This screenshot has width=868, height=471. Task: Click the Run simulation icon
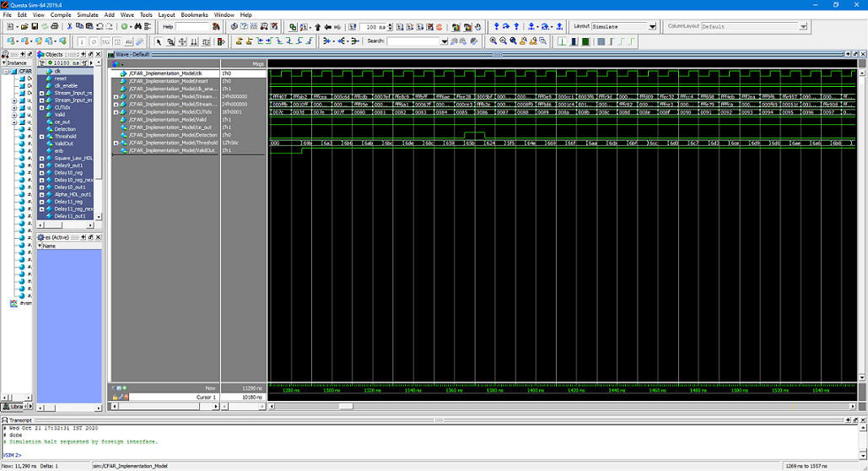(x=400, y=27)
